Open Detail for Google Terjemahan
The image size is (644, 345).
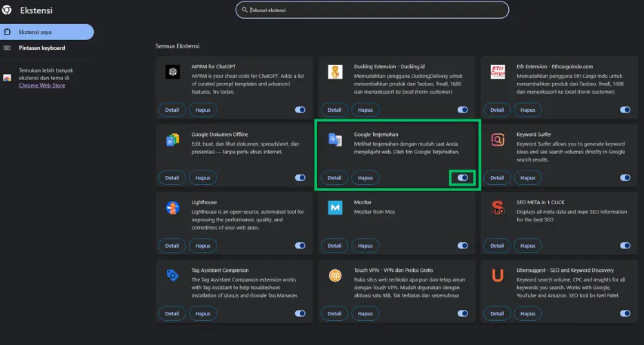point(334,177)
